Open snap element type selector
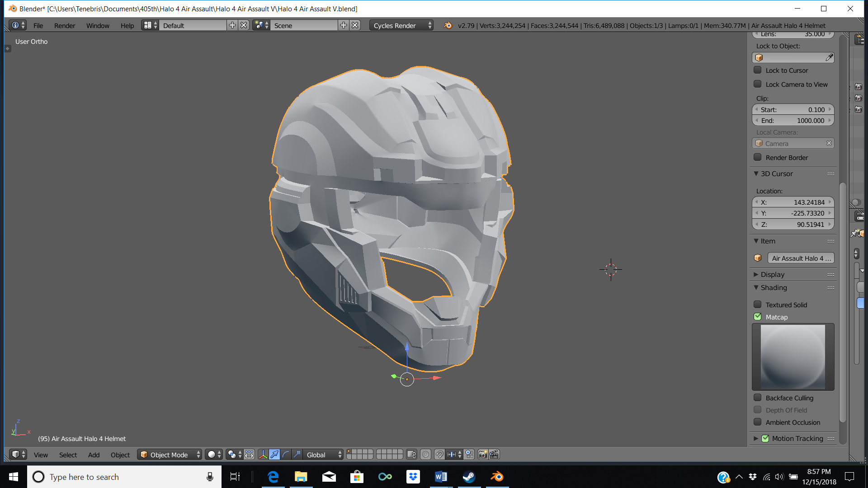This screenshot has width=868, height=488. (454, 455)
